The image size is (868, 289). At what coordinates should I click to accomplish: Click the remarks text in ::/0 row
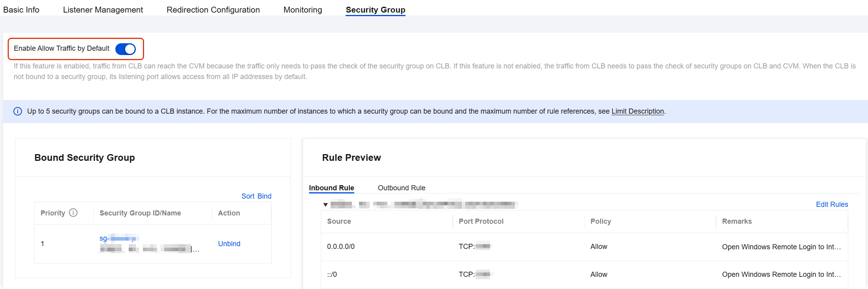[x=781, y=274]
